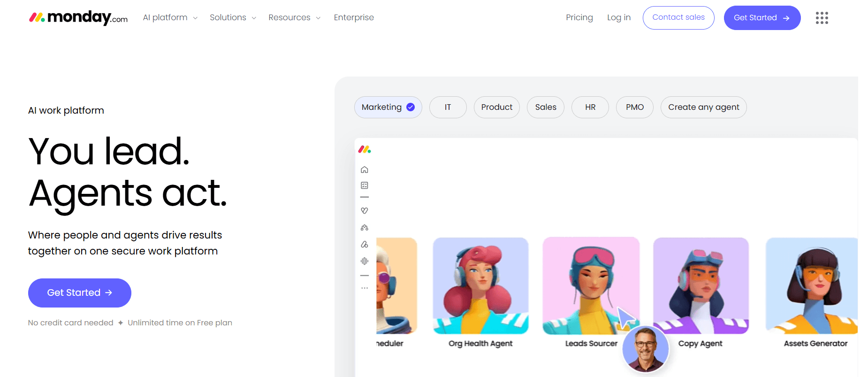Open the Copy Agent card image
The height and width of the screenshot is (377, 868).
[x=701, y=285]
